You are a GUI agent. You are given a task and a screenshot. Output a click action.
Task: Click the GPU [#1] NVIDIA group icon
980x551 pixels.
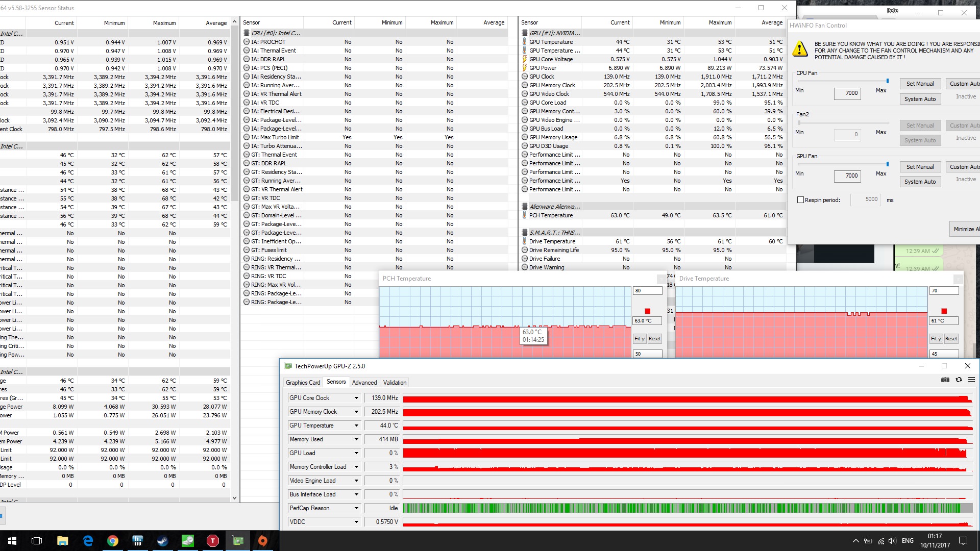524,33
